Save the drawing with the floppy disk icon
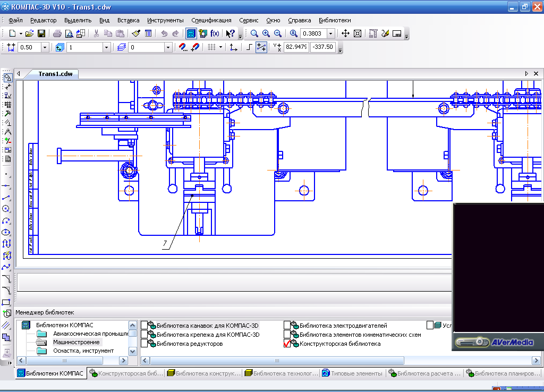544x392 pixels. [41, 33]
